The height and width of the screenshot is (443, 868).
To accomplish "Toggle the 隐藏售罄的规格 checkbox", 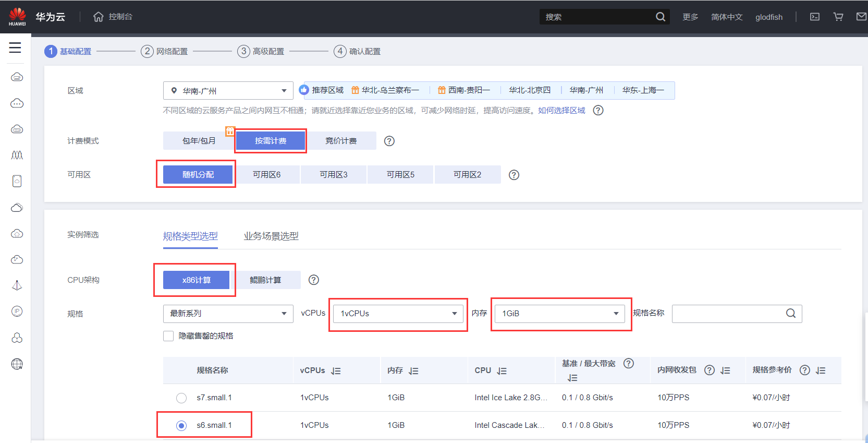I will tap(168, 336).
